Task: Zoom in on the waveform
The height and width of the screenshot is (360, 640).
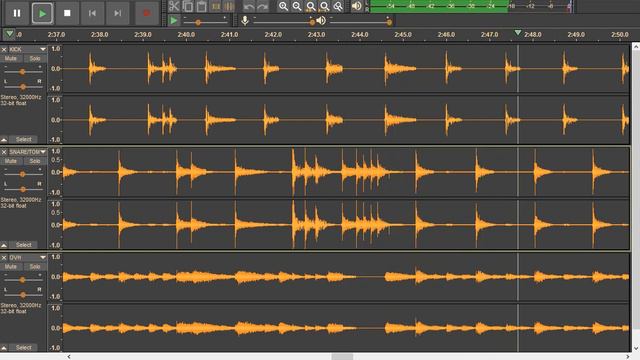Action: point(283,6)
